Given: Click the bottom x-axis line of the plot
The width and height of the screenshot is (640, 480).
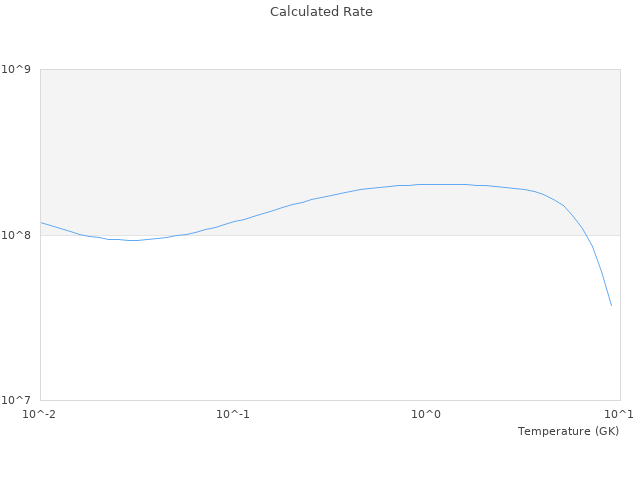Looking at the screenshot, I should point(330,400).
